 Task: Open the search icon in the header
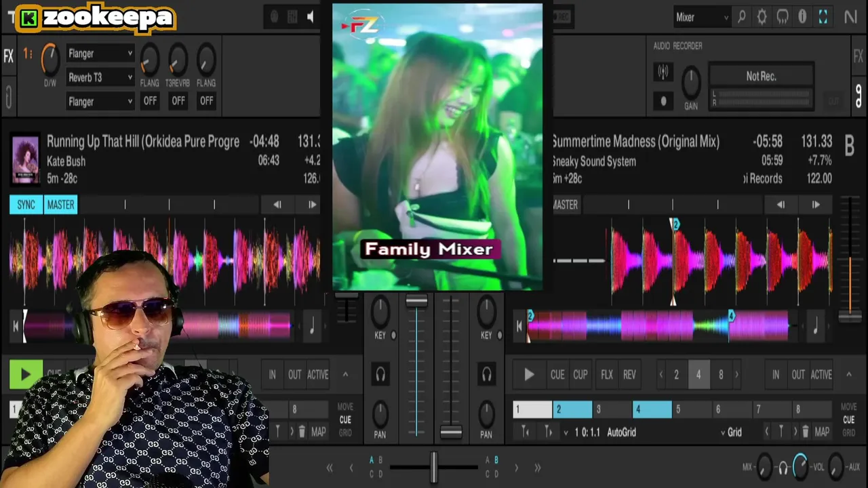[742, 18]
